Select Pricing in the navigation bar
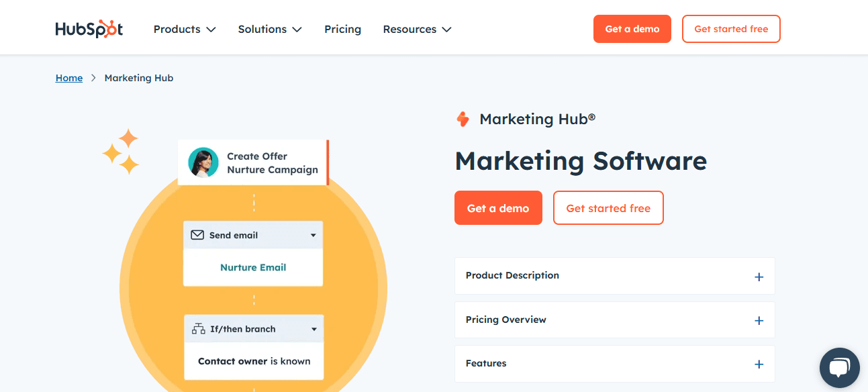Image resolution: width=868 pixels, height=392 pixels. click(342, 29)
